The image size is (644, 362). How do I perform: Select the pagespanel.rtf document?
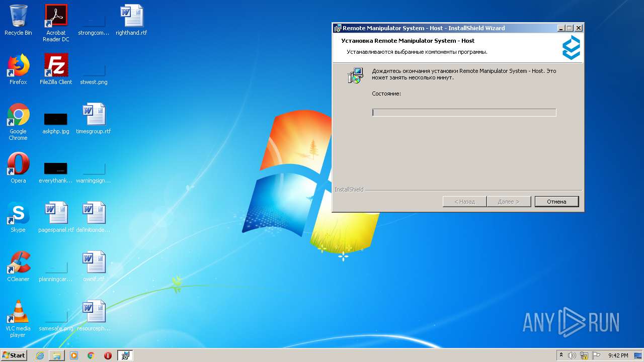click(x=56, y=217)
